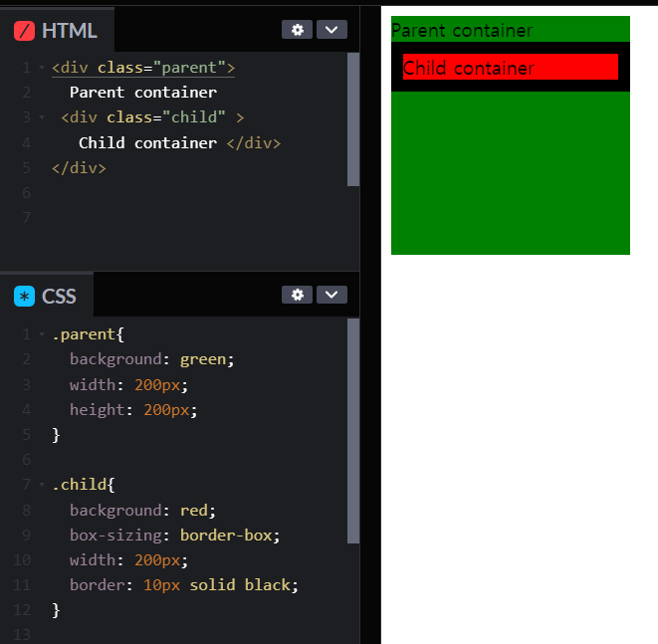Click the closing '</div>' on HTML line 5

[79, 168]
